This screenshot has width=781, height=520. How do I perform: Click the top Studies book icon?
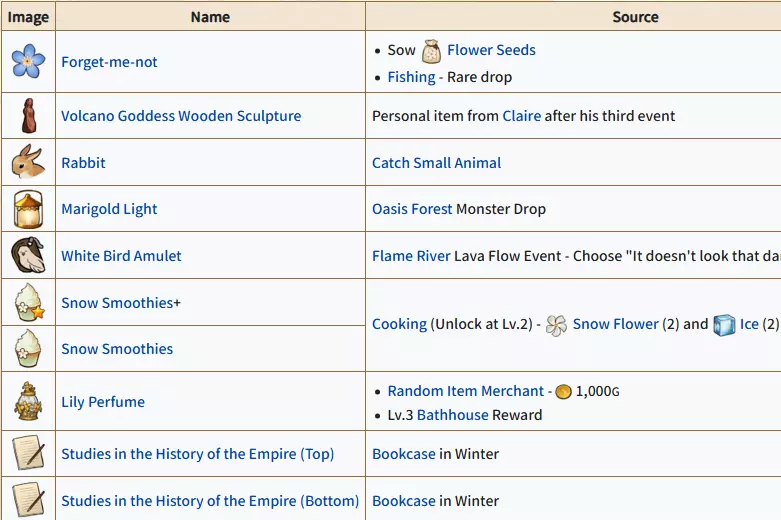tap(28, 454)
